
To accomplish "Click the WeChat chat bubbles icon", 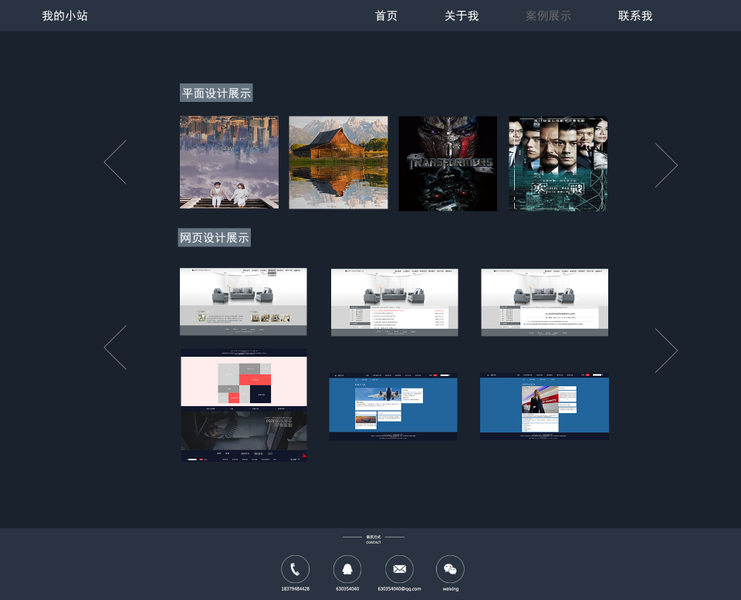I will (450, 569).
